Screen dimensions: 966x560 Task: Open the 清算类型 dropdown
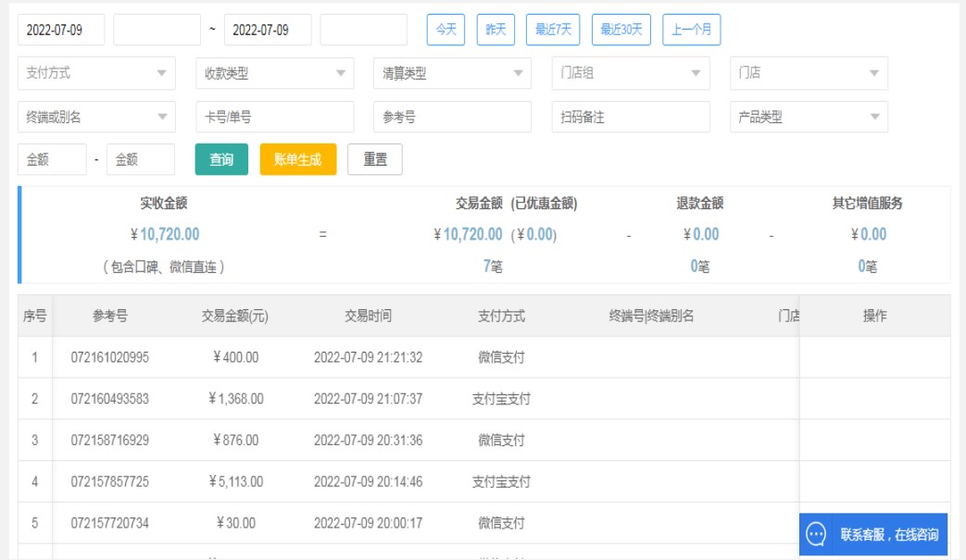pos(452,73)
